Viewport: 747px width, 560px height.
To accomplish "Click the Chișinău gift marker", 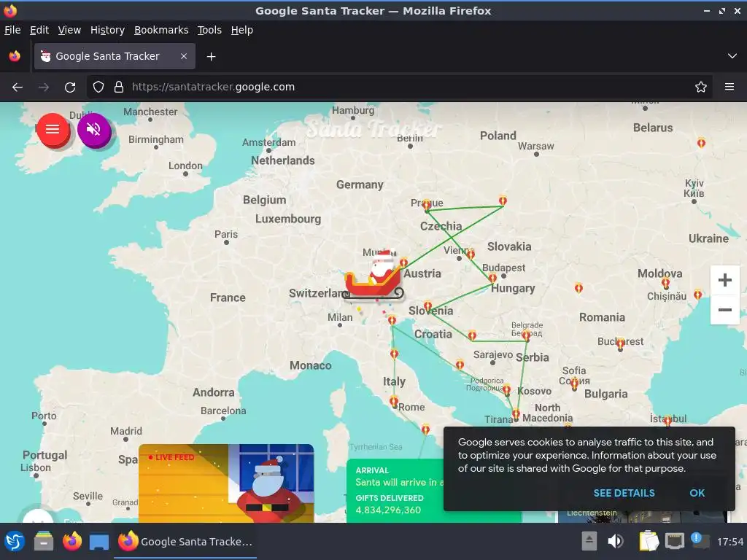I will (665, 284).
